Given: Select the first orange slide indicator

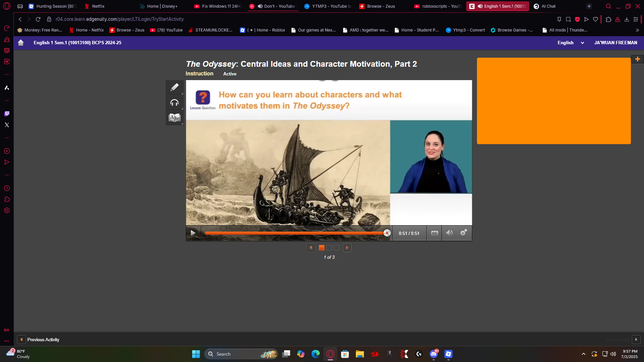Looking at the screenshot, I should pyautogui.click(x=321, y=248).
